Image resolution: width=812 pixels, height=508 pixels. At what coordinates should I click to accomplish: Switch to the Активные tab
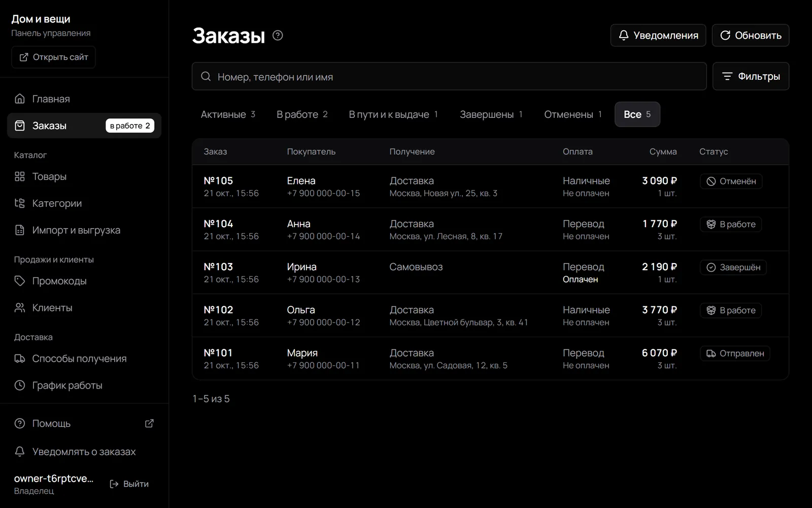[x=228, y=114]
